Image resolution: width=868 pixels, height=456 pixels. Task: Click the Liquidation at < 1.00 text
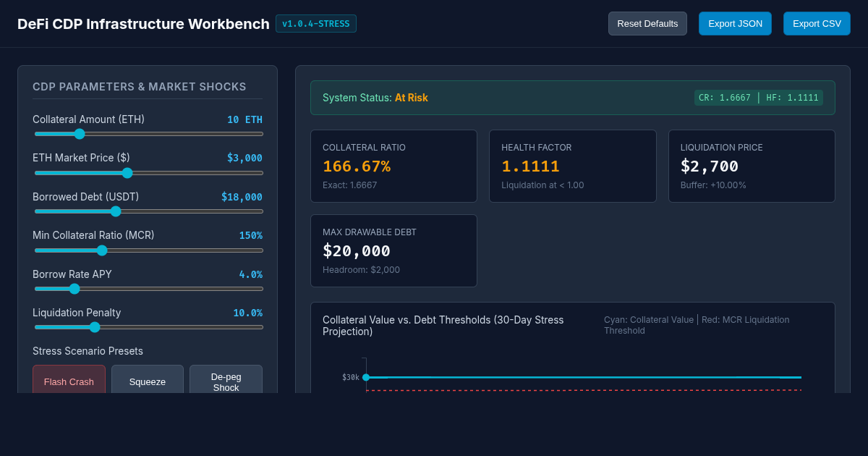542,185
